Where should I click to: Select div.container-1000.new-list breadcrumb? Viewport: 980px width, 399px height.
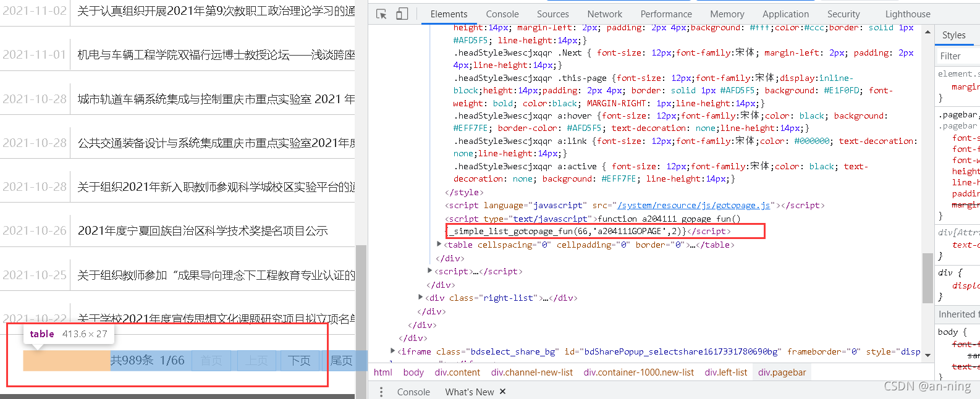point(638,372)
